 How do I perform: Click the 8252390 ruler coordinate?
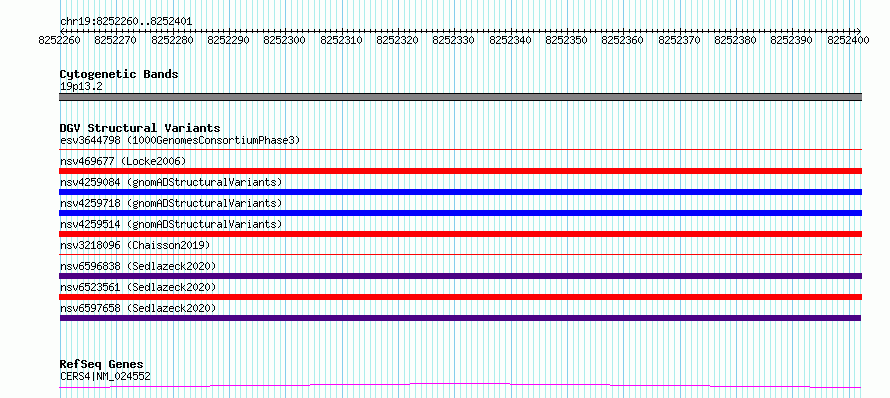[791, 40]
